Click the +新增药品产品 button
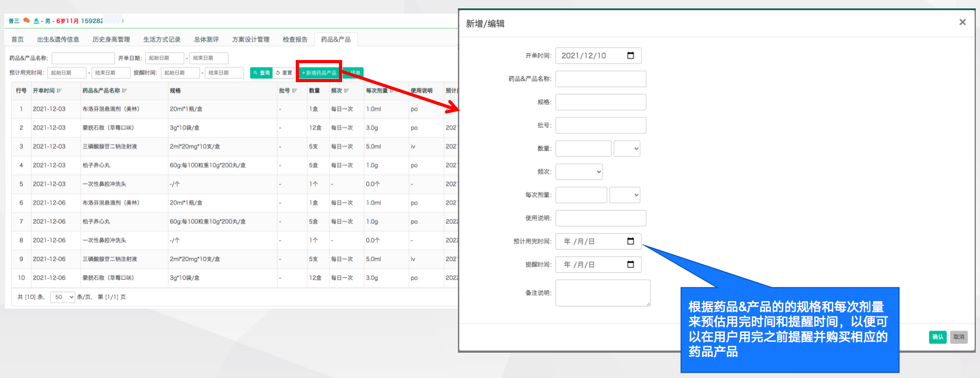The width and height of the screenshot is (980, 378). click(x=319, y=73)
